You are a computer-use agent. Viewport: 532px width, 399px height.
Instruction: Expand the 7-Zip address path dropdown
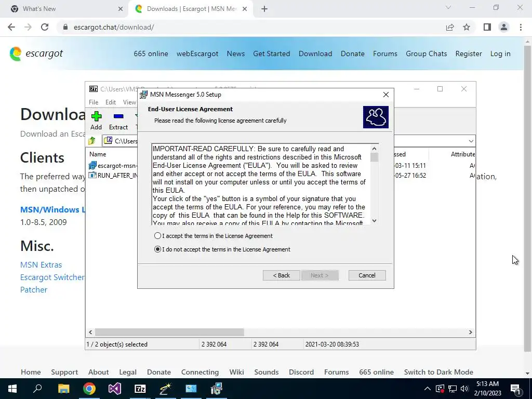click(471, 141)
